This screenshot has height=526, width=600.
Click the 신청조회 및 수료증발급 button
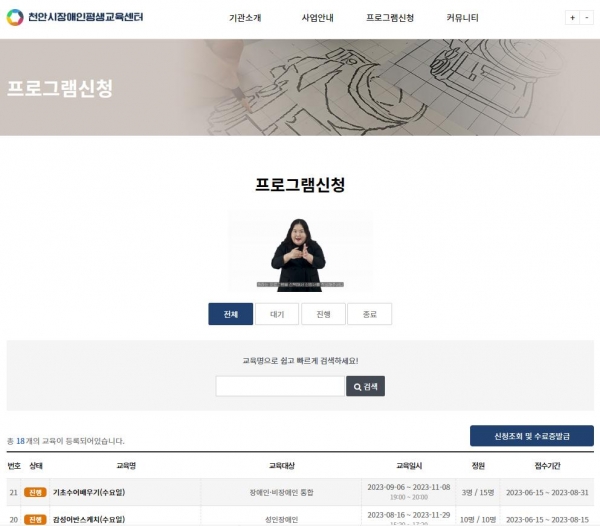pos(532,436)
